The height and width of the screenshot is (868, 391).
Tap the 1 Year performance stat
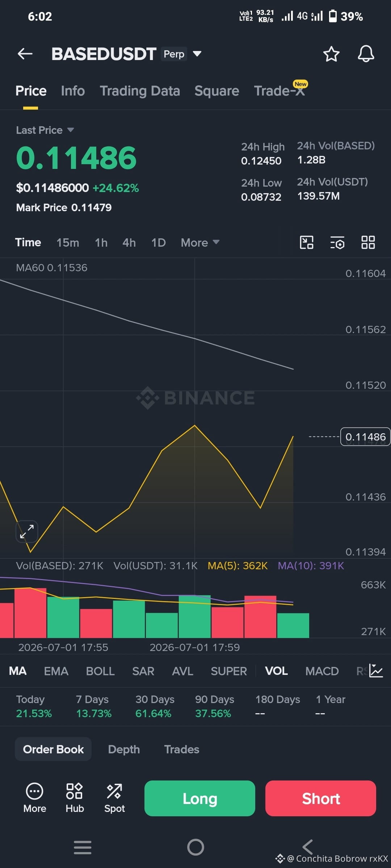pyautogui.click(x=331, y=706)
